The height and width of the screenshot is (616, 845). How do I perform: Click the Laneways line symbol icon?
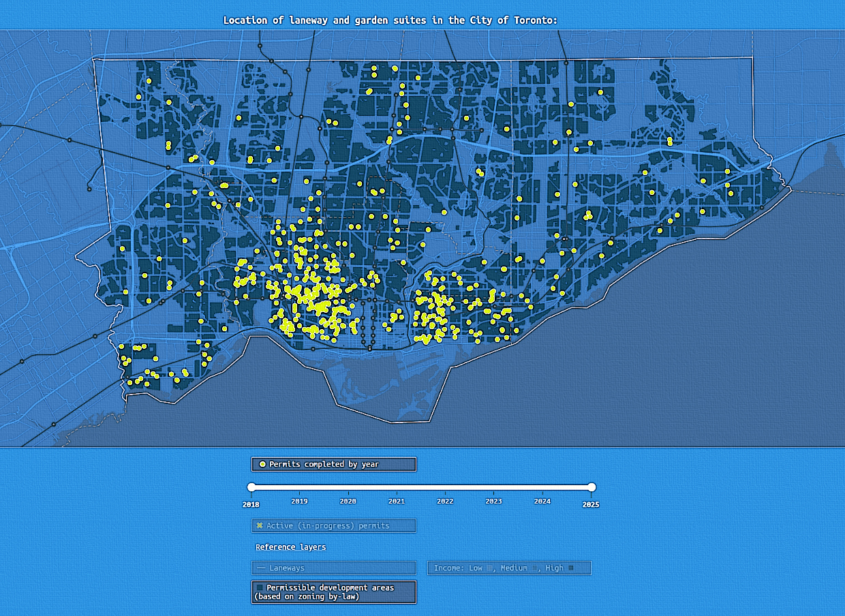point(262,568)
